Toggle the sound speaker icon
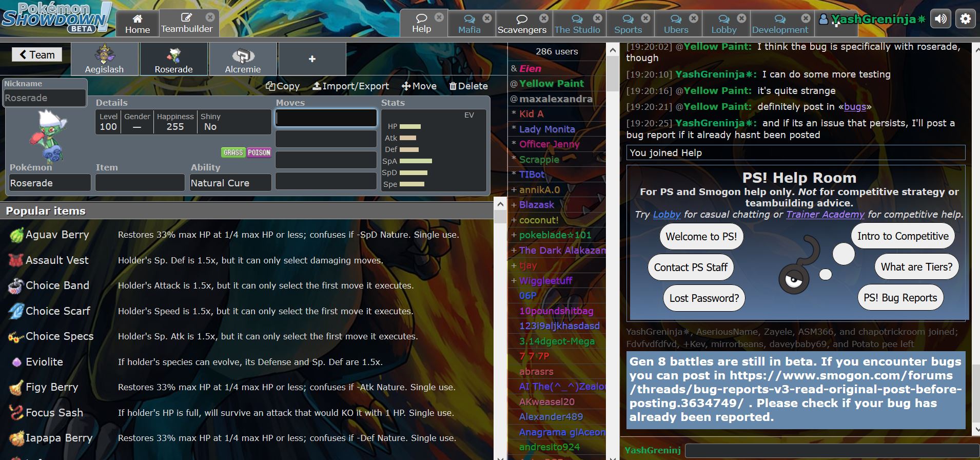Image resolution: width=980 pixels, height=460 pixels. click(x=940, y=19)
